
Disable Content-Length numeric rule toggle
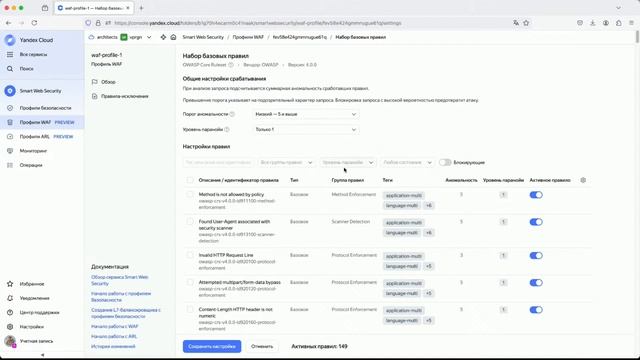point(536,310)
